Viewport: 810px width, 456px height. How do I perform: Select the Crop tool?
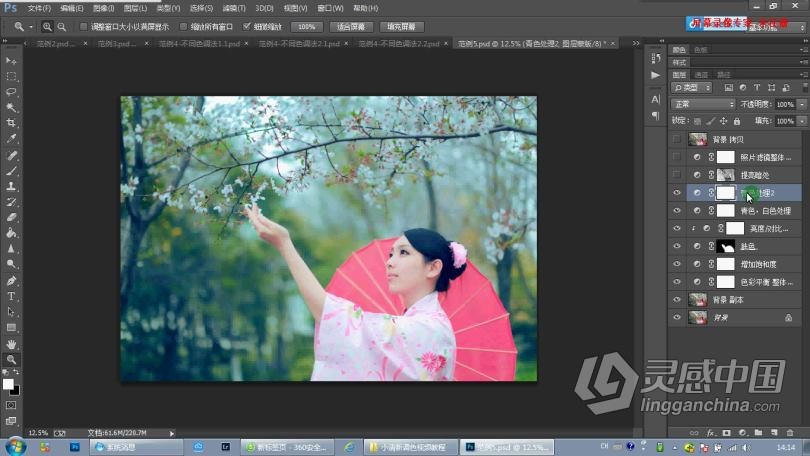11,123
